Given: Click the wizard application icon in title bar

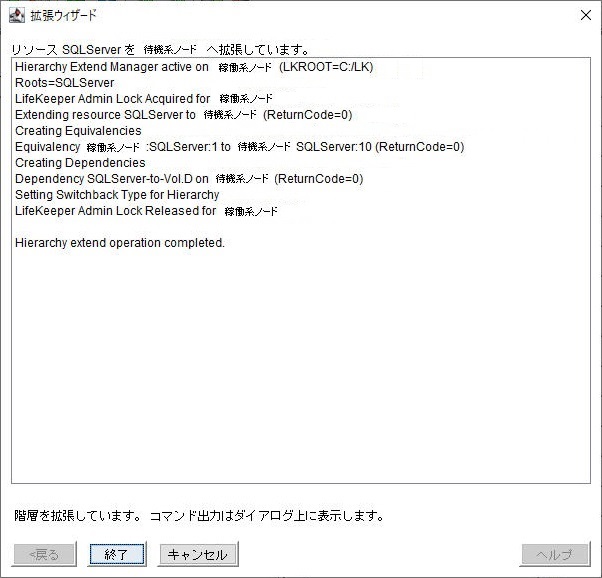Looking at the screenshot, I should tap(17, 15).
